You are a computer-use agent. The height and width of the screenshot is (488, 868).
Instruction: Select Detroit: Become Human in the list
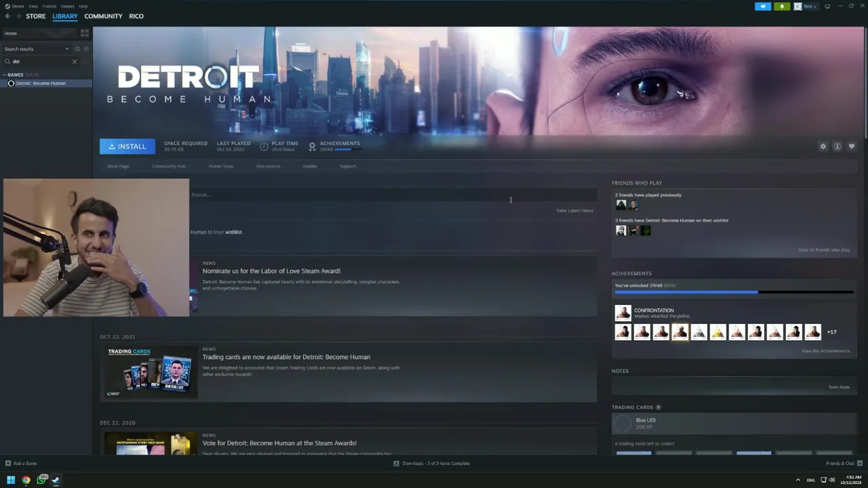pyautogui.click(x=46, y=83)
